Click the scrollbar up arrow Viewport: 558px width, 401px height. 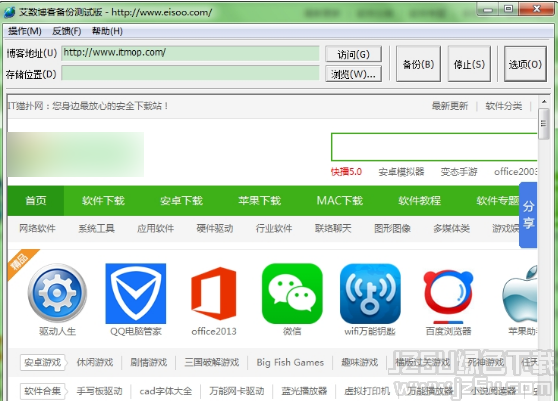pyautogui.click(x=544, y=102)
